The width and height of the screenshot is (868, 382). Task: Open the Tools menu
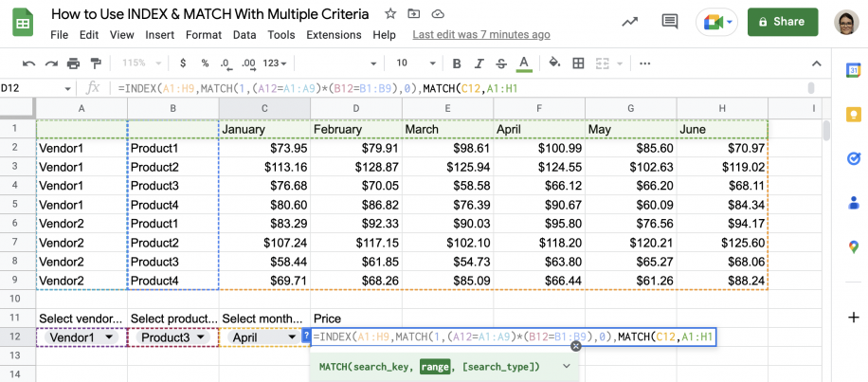pyautogui.click(x=281, y=35)
